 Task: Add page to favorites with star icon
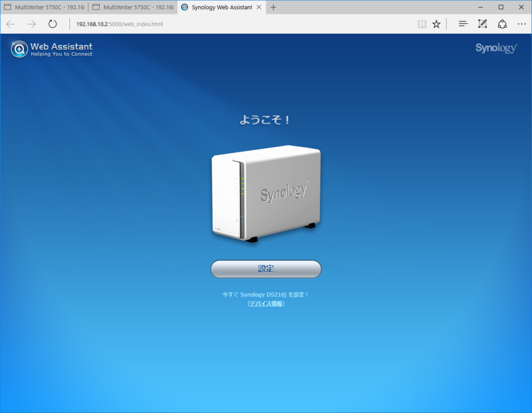click(x=436, y=24)
